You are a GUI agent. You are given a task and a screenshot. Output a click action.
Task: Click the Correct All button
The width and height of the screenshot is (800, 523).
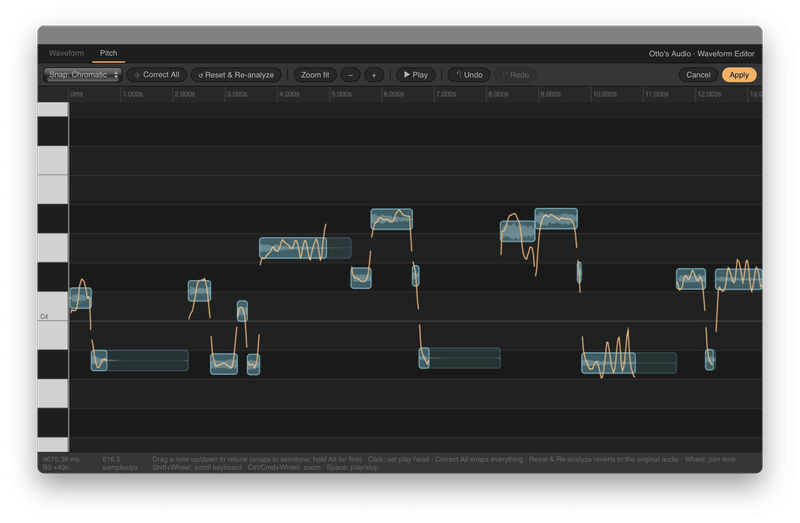[157, 74]
